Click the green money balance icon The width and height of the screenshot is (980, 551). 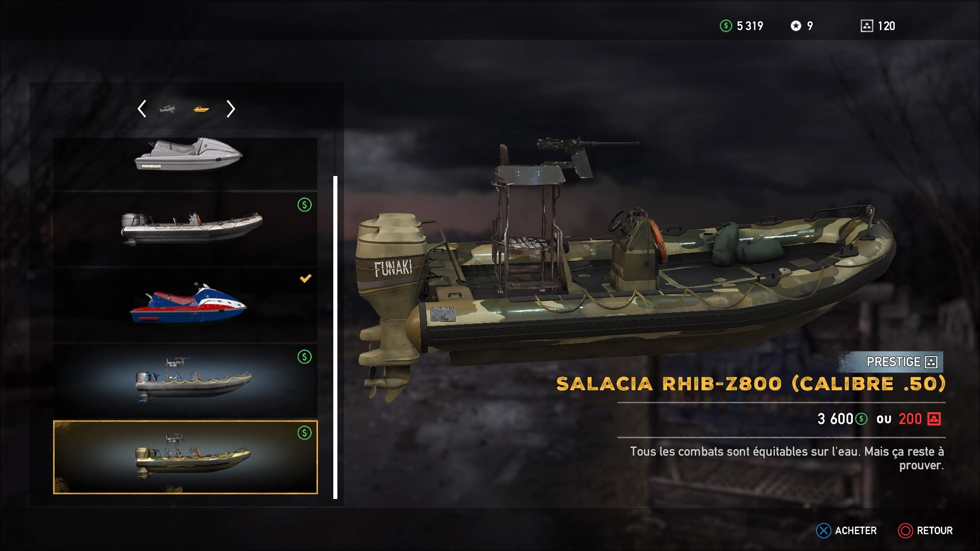pyautogui.click(x=726, y=26)
